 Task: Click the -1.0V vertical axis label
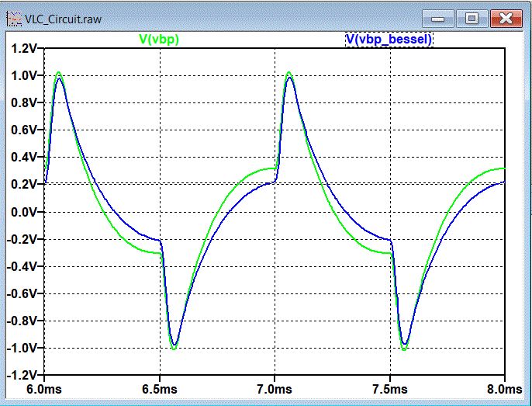(x=22, y=348)
